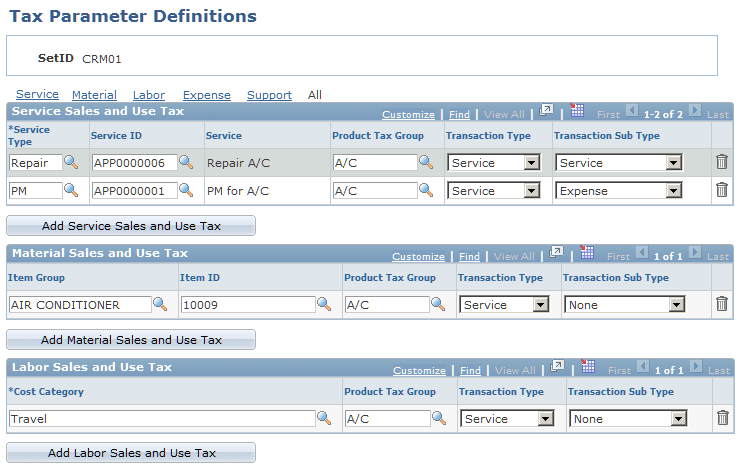Click Add Service Sales and Use Tax

(131, 226)
